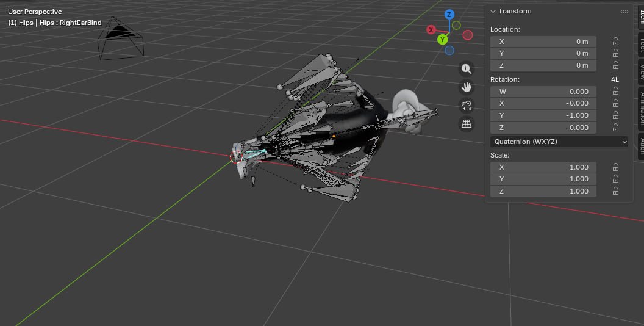Select the camera object in the viewport
This screenshot has width=644, height=326.
pyautogui.click(x=121, y=39)
